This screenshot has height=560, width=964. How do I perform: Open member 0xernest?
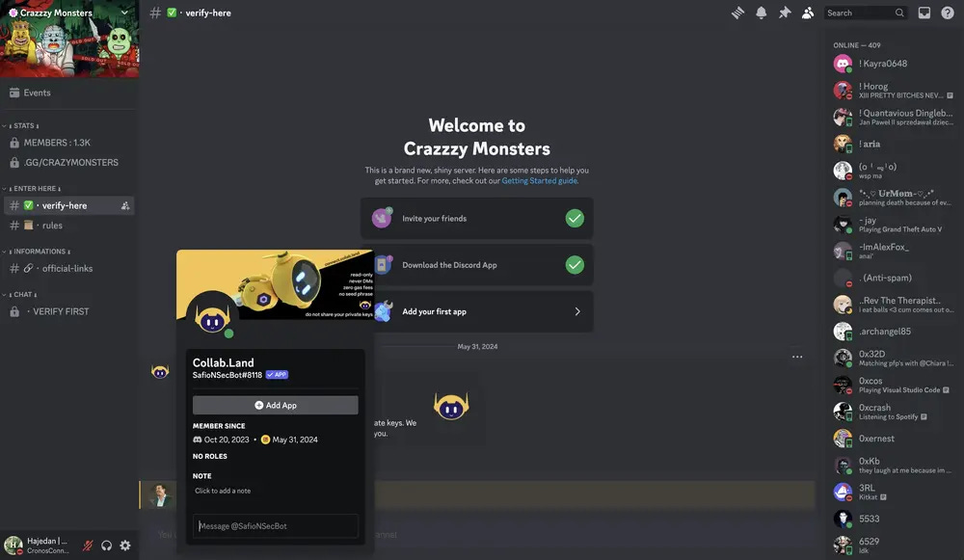pos(894,439)
